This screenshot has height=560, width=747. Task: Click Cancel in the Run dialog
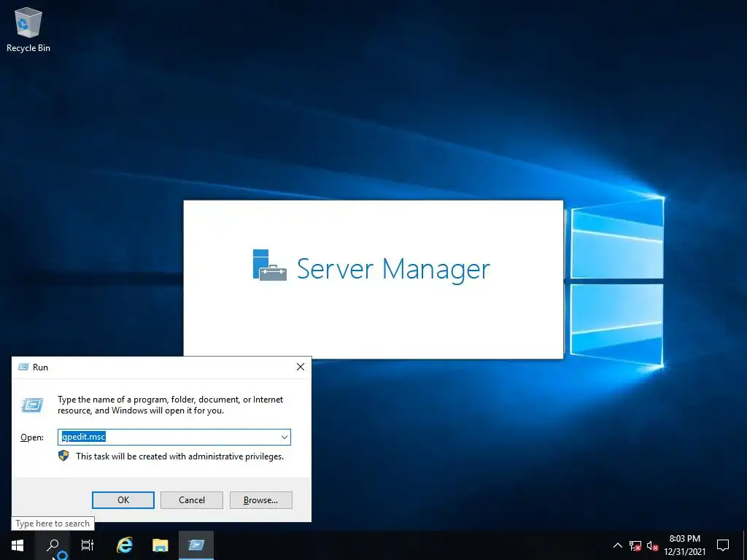point(192,500)
